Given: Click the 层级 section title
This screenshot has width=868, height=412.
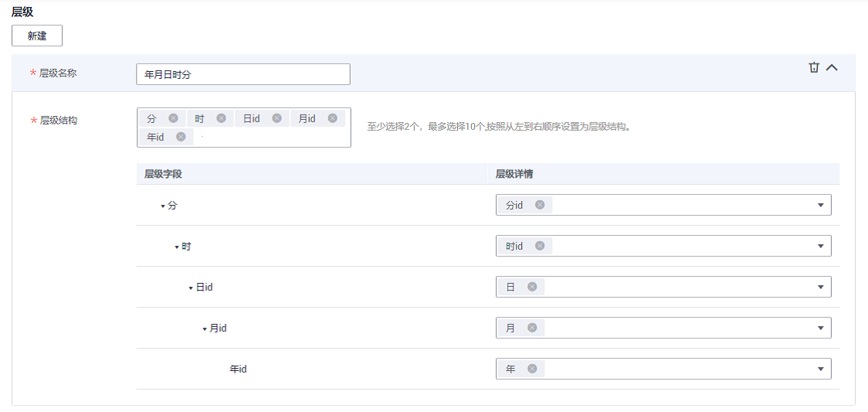Looking at the screenshot, I should click(22, 12).
